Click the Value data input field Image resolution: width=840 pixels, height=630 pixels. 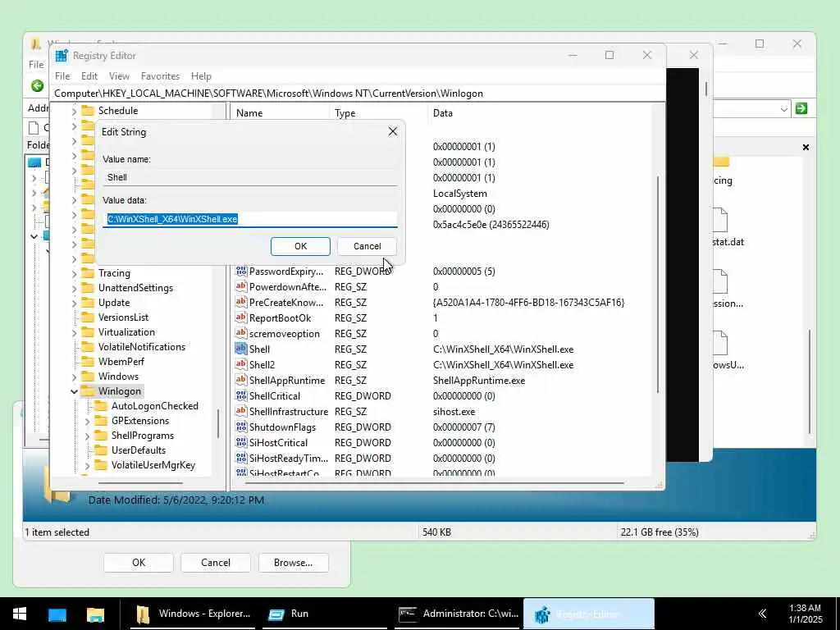[x=249, y=219]
